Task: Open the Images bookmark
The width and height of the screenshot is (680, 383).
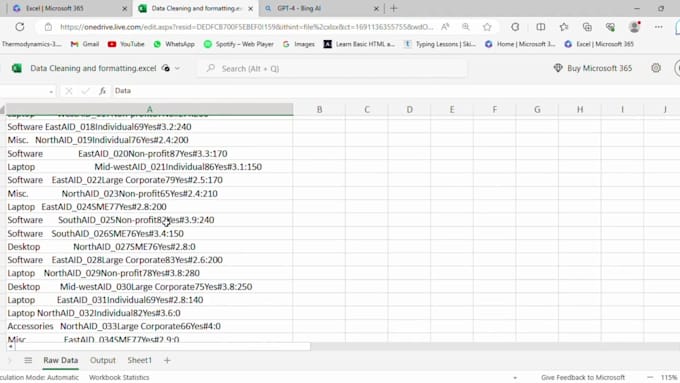Action: click(x=299, y=44)
